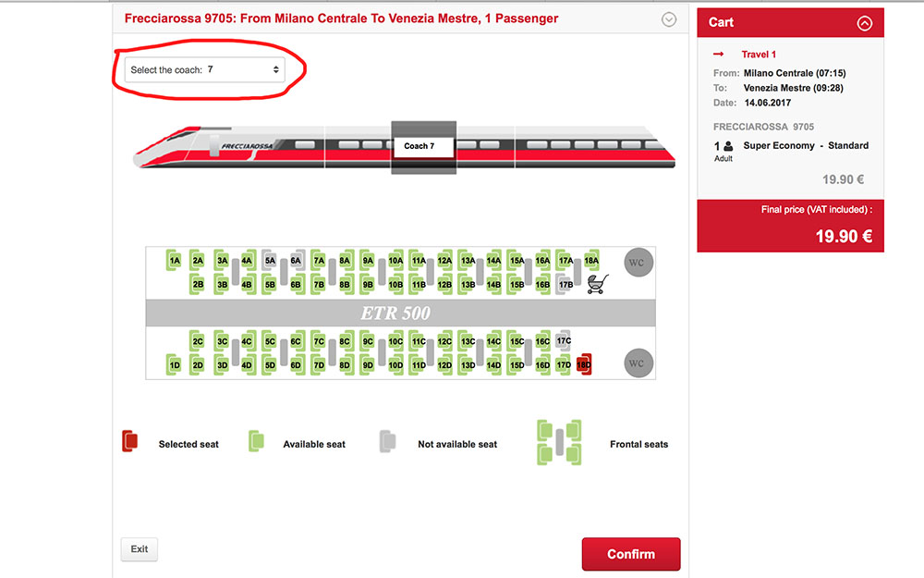This screenshot has width=924, height=578.
Task: Click the Venezia Mestre (09:28) arrival text
Action: [x=793, y=88]
